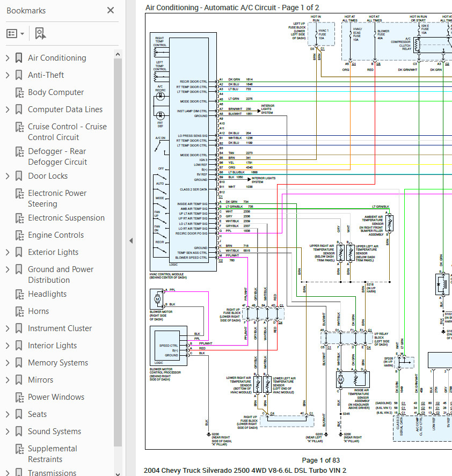Viewport: 452px width, 476px height.
Task: Expand the Anti-Theft bookmark
Action: tap(7, 75)
